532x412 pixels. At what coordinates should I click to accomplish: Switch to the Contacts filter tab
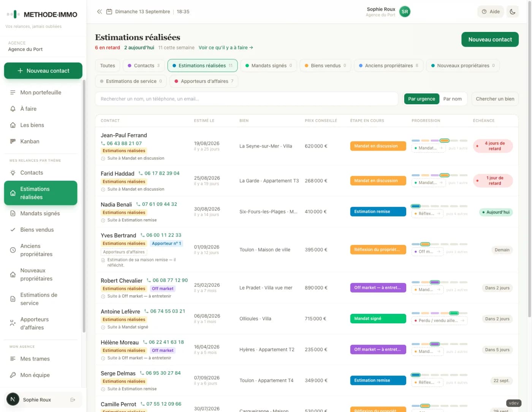144,65
